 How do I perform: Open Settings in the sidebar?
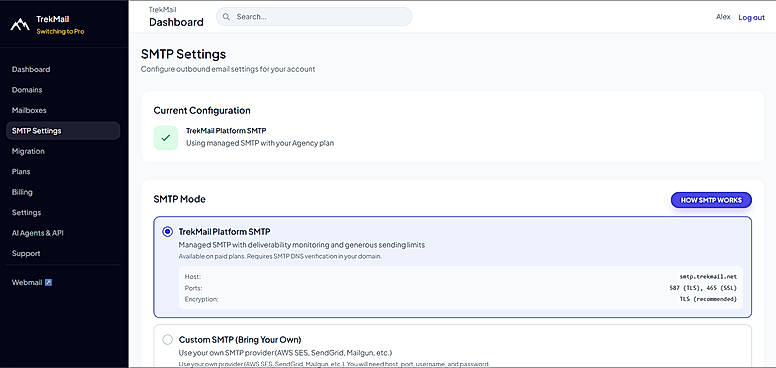[x=26, y=213]
